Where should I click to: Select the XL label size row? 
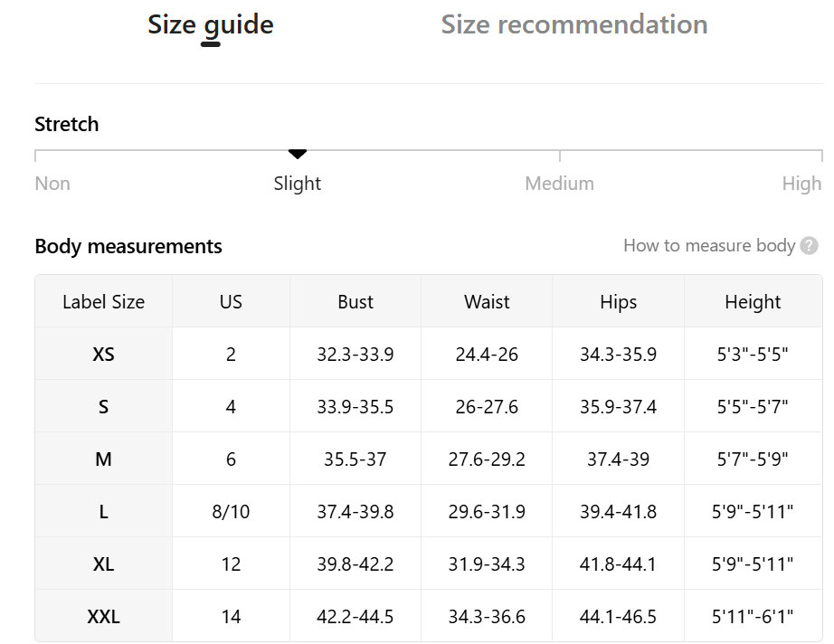pos(104,564)
